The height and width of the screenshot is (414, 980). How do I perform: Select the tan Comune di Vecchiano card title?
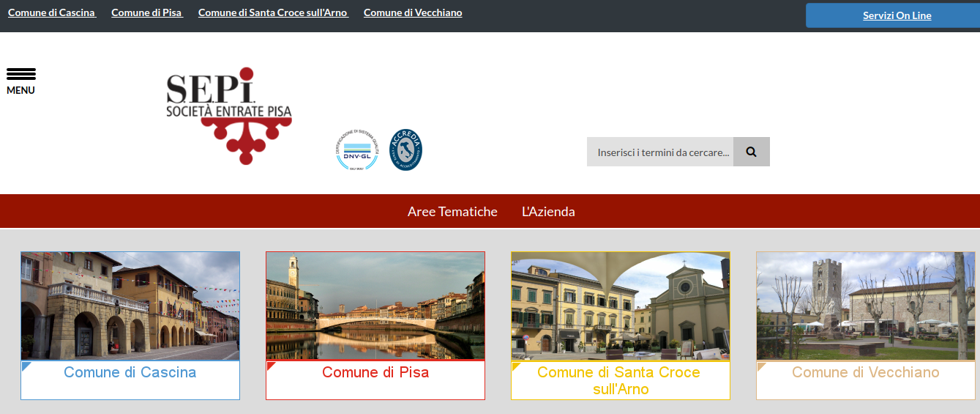click(866, 372)
